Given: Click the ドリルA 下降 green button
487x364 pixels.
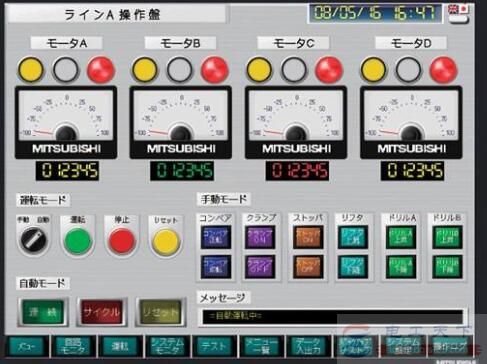Looking at the screenshot, I should point(401,267).
